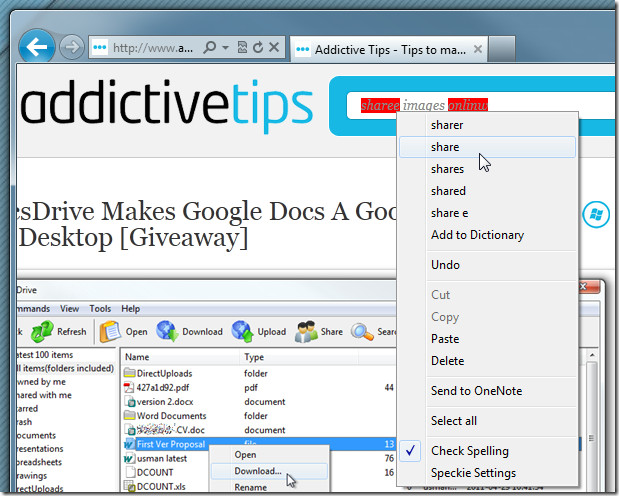Screen dimensions: 619x496
Task: Select the First Ver Proposal file row
Action: 259,444
